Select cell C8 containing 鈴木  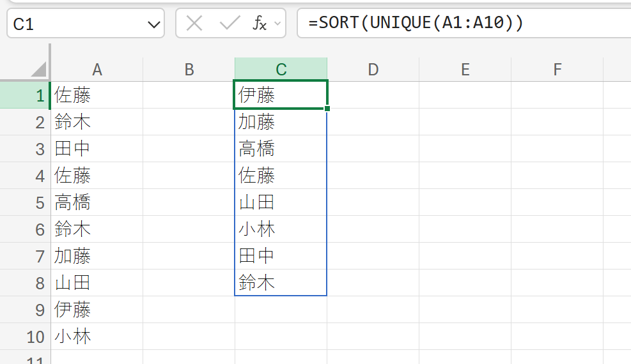[281, 283]
